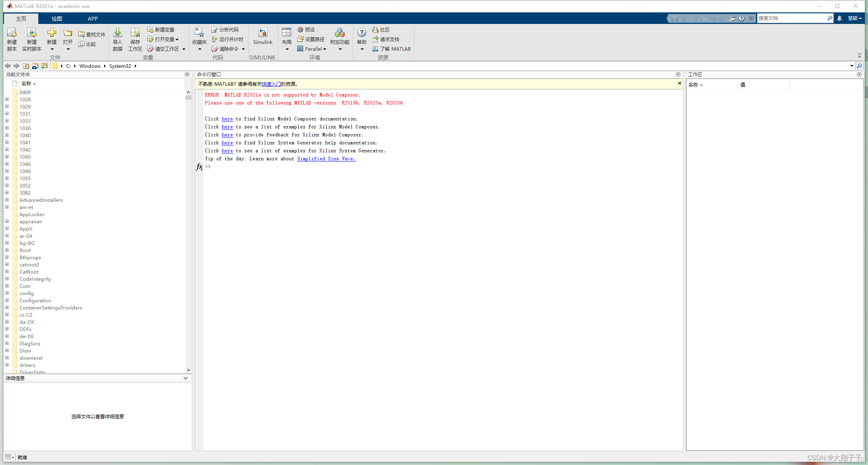Switch to the APP tab
Image resolution: width=868 pixels, height=465 pixels.
coord(93,18)
